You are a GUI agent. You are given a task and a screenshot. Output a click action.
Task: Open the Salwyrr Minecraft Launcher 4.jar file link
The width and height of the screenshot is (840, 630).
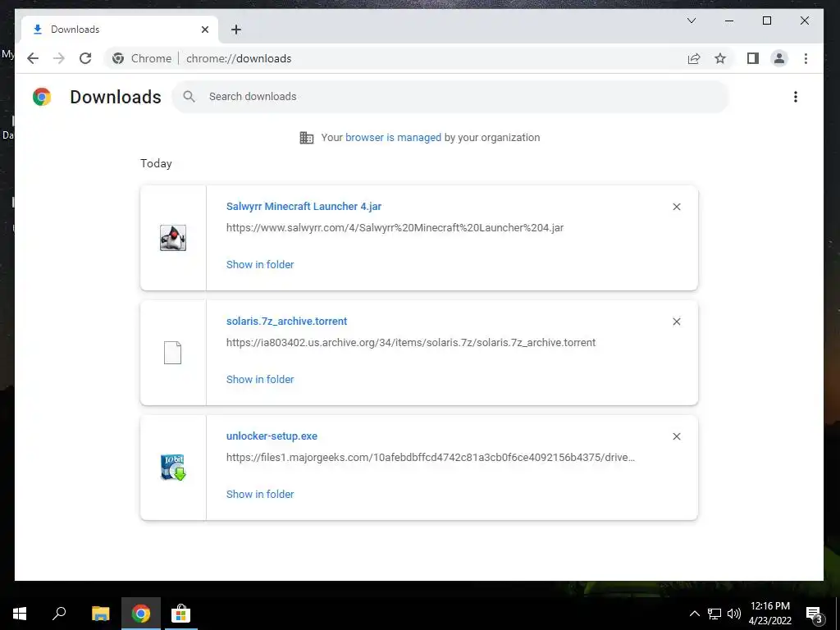[304, 206]
